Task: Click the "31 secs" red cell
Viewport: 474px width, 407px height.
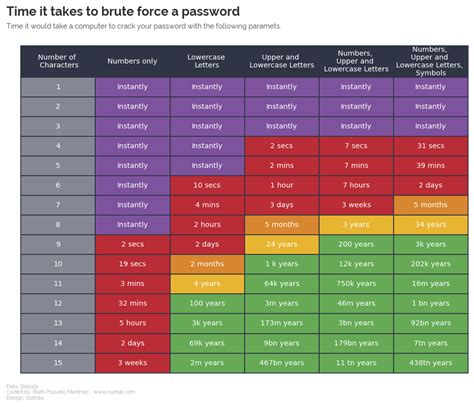Action: (431, 146)
